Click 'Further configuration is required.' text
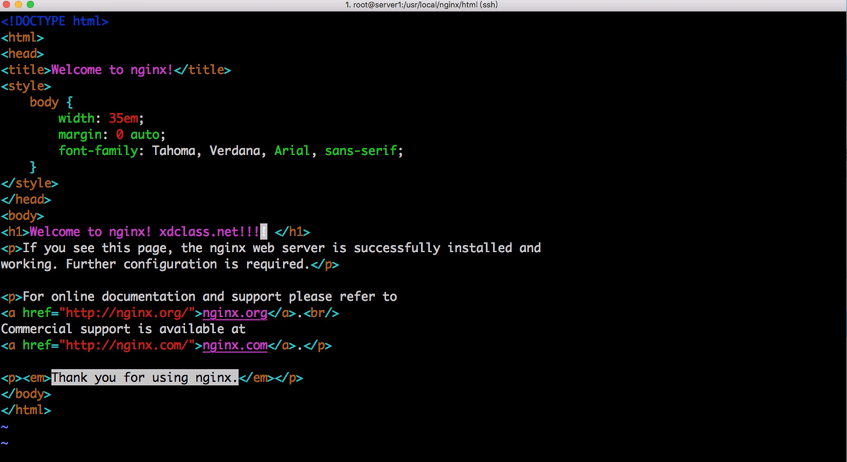The height and width of the screenshot is (462, 847). [187, 264]
